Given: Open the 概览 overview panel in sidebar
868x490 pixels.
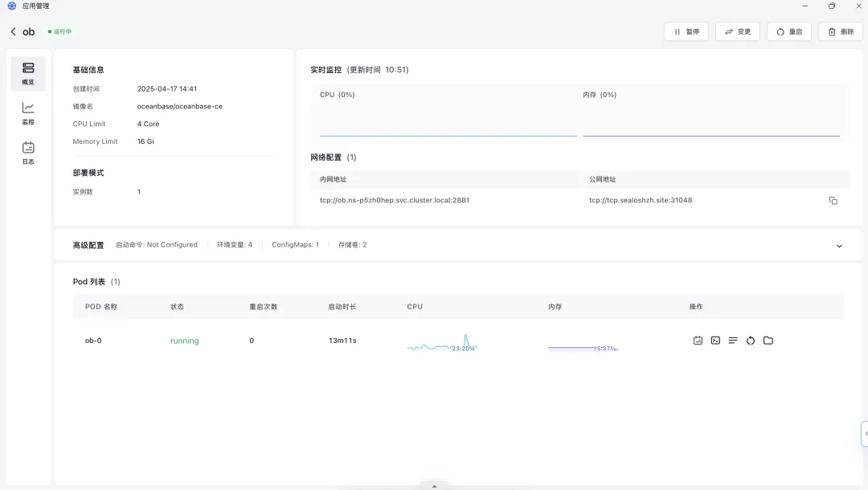Looking at the screenshot, I should click(x=28, y=72).
